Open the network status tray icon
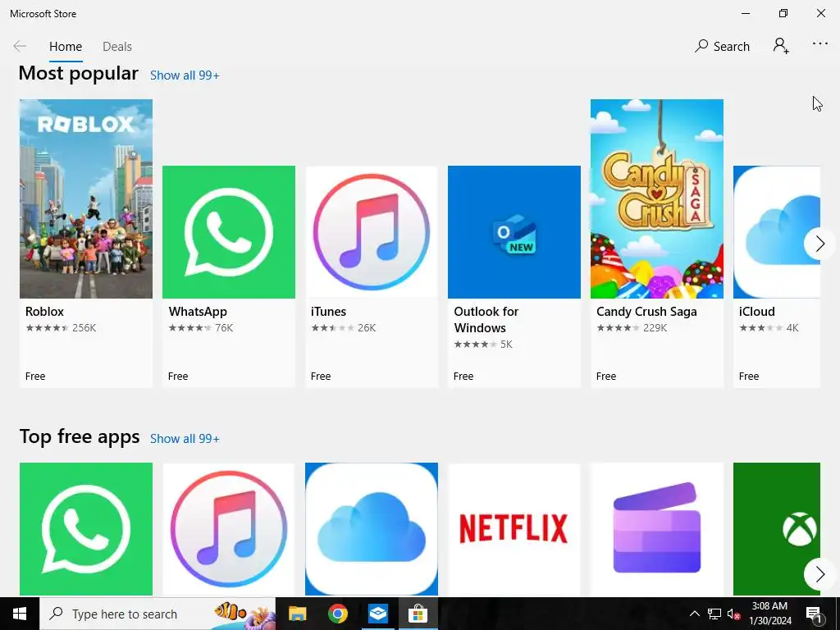This screenshot has height=630, width=840. pos(714,614)
